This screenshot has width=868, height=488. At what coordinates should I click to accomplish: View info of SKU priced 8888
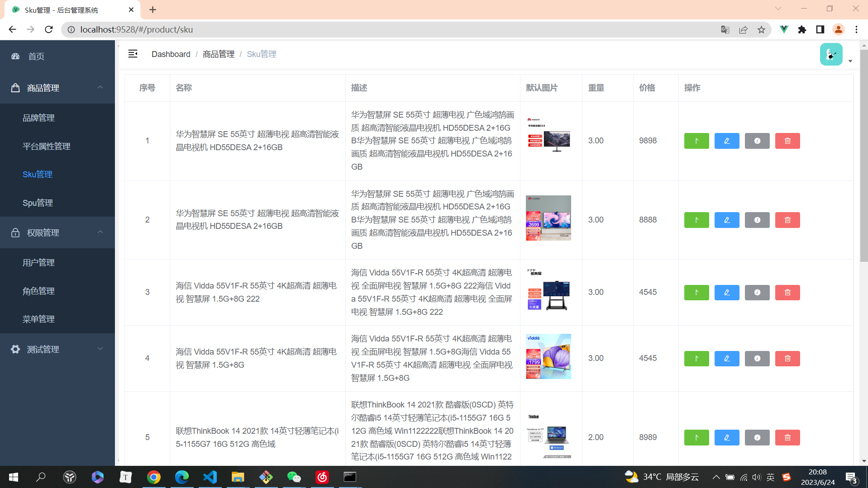tap(757, 220)
